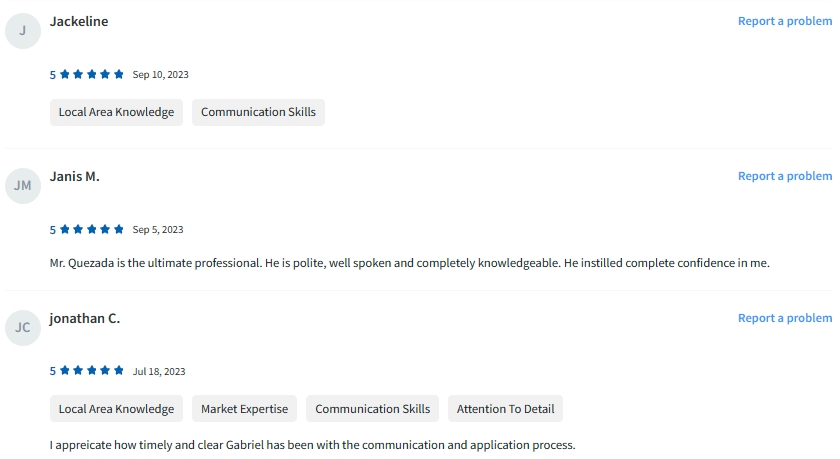Click Jackeline's J avatar icon
840x459 pixels.
pos(23,30)
